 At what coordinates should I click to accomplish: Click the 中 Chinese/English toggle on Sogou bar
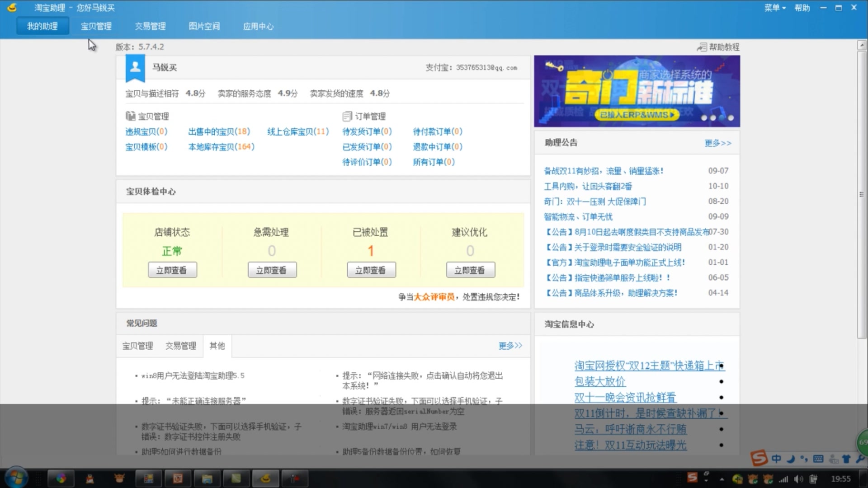tap(776, 458)
